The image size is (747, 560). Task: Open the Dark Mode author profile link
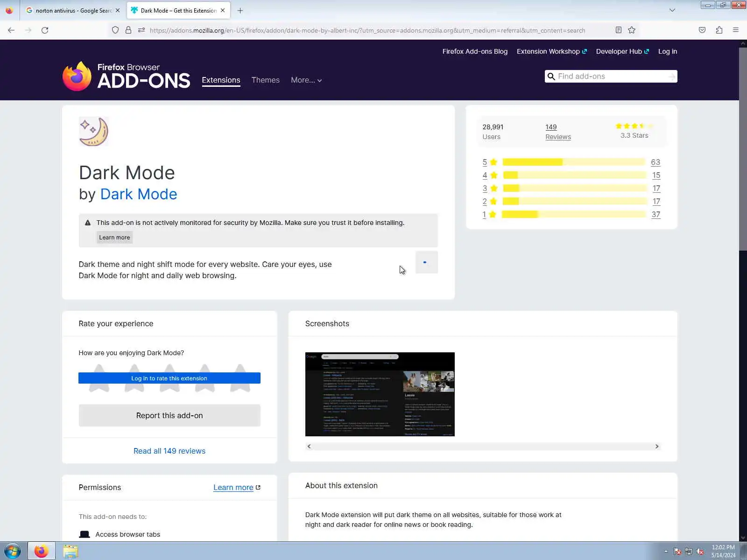point(139,194)
